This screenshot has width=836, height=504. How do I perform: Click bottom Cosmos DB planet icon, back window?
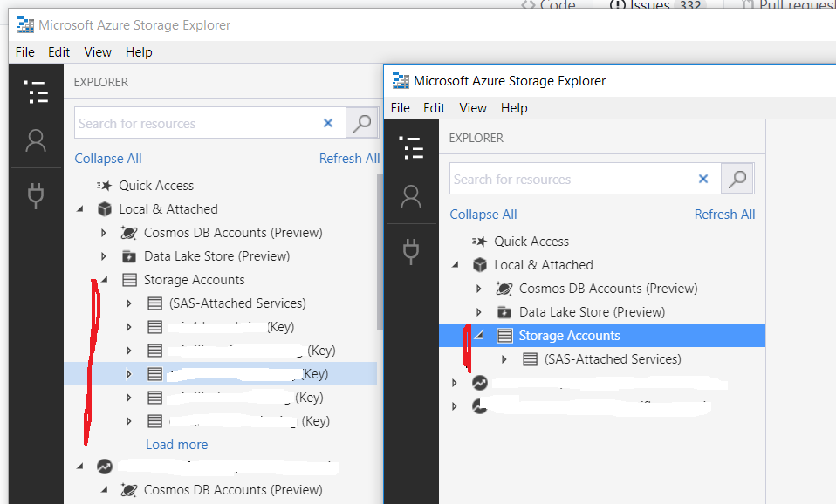[129, 490]
